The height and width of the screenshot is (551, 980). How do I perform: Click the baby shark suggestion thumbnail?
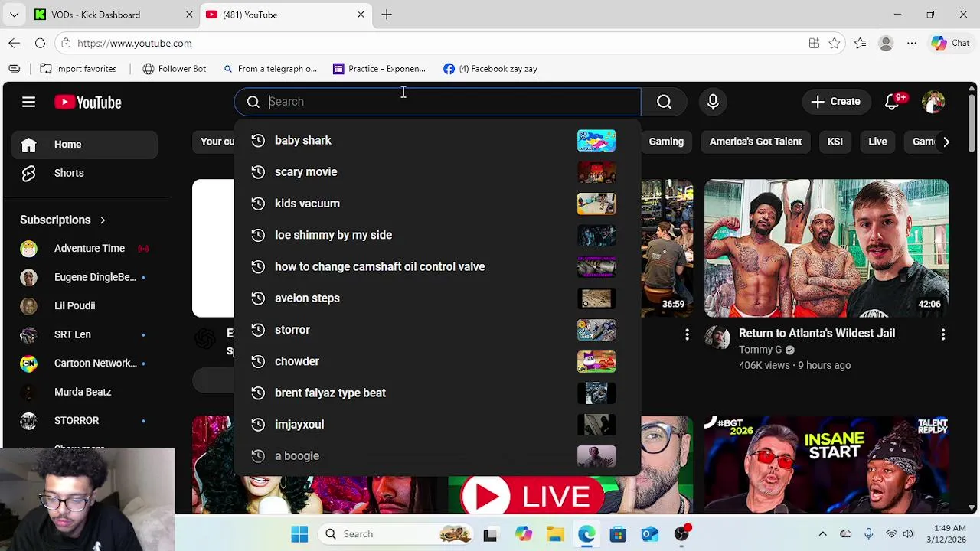[x=596, y=140]
